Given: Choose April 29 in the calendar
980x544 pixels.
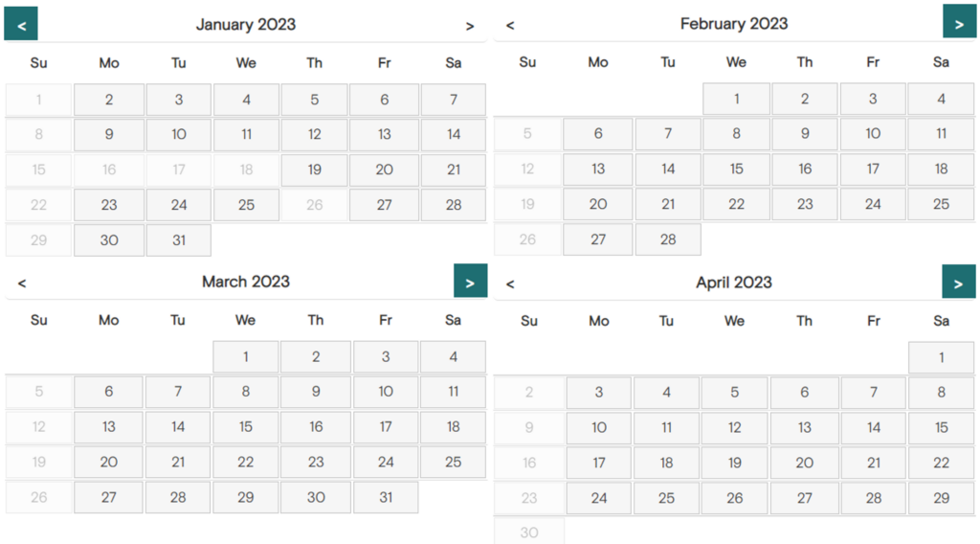Looking at the screenshot, I should 942,498.
